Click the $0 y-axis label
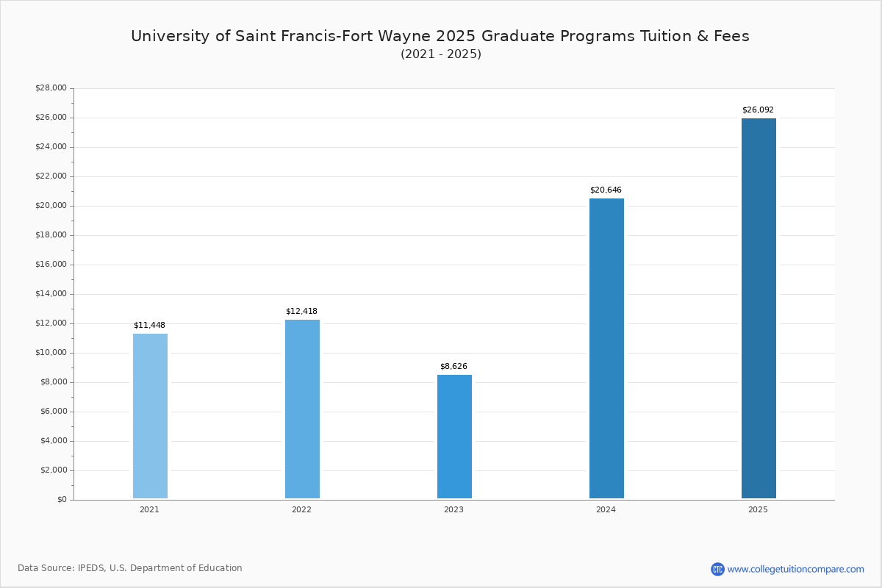The width and height of the screenshot is (882, 588). pyautogui.click(x=62, y=500)
